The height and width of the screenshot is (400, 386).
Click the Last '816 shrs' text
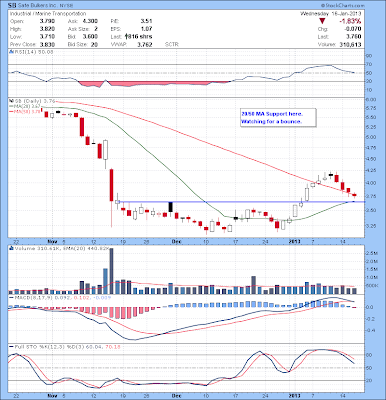pyautogui.click(x=139, y=37)
